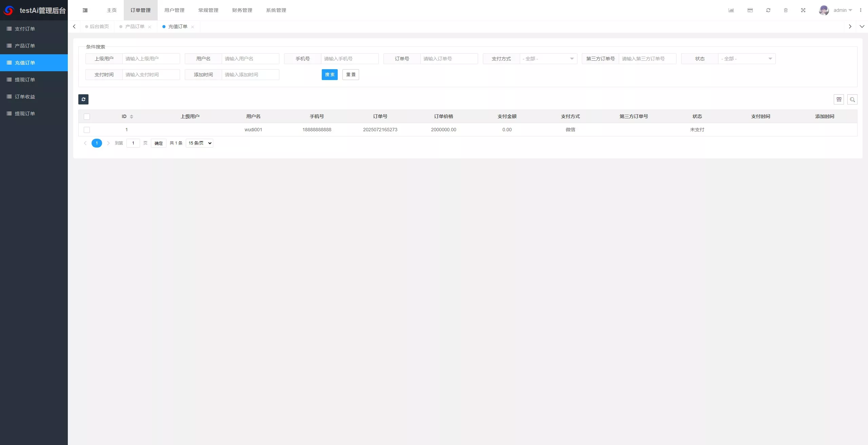Sort the table by the ID column arrows

point(132,117)
